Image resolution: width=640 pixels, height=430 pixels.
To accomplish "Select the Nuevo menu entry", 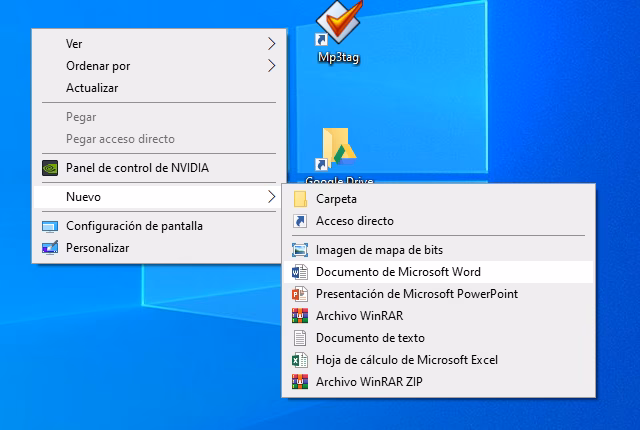I will [159, 197].
